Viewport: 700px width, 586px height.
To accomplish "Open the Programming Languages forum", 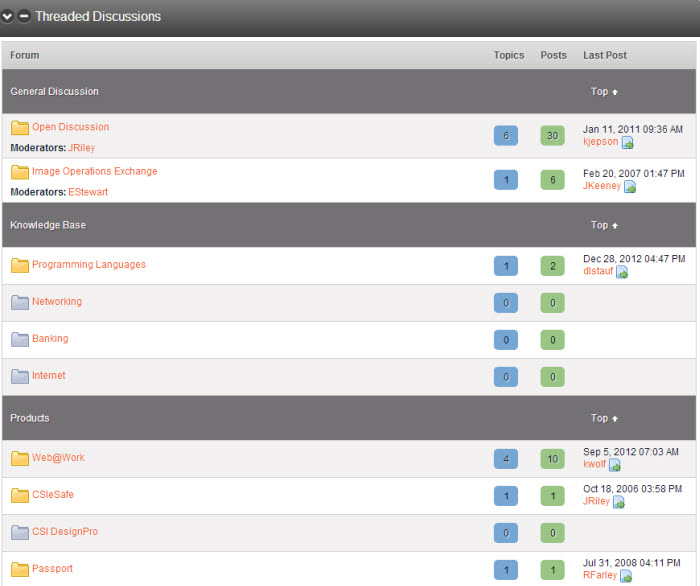I will (88, 265).
